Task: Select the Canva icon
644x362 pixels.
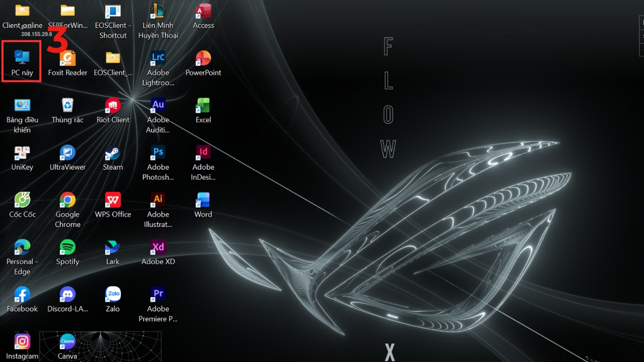Action: click(x=68, y=341)
